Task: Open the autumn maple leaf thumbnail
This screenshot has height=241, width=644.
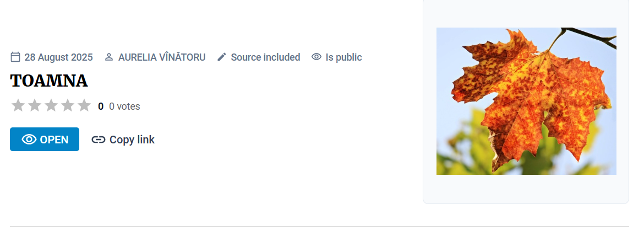Action: (526, 101)
